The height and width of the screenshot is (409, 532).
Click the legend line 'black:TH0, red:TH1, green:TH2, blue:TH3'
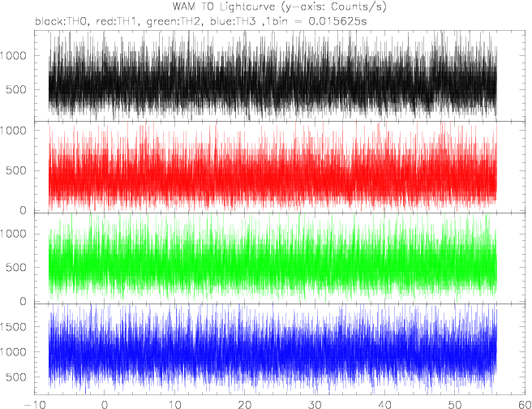[145, 21]
